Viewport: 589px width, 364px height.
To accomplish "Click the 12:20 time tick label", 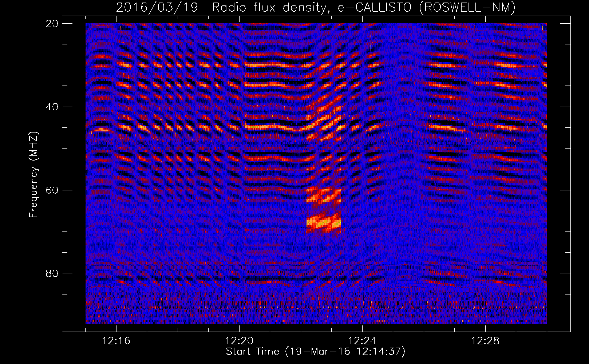I will click(x=239, y=341).
